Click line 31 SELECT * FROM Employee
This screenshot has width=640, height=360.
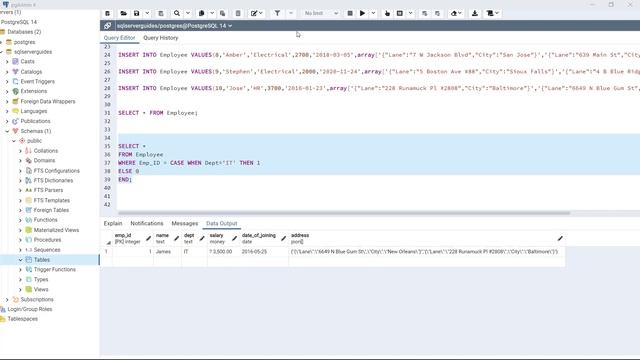[x=158, y=113]
